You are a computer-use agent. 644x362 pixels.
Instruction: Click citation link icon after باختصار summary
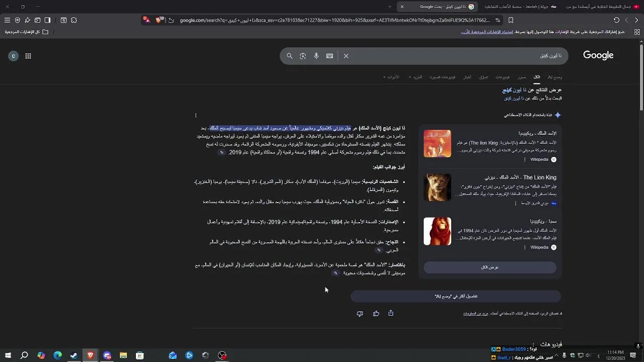[336, 273]
